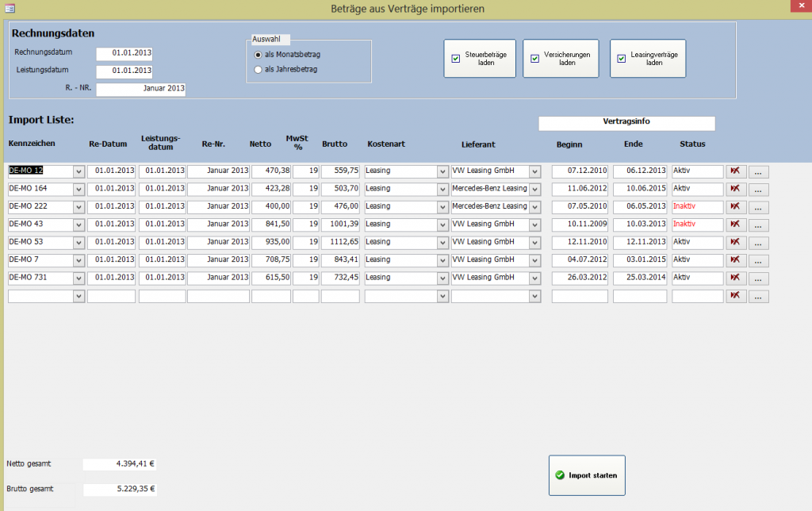812x511 pixels.
Task: Delete the DE-MO 12 row via red icon
Action: (x=735, y=171)
